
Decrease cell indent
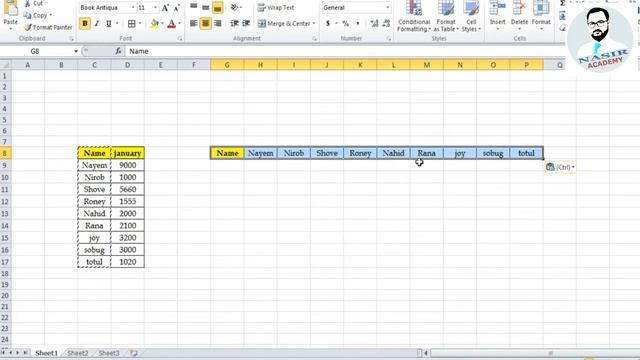(234, 24)
